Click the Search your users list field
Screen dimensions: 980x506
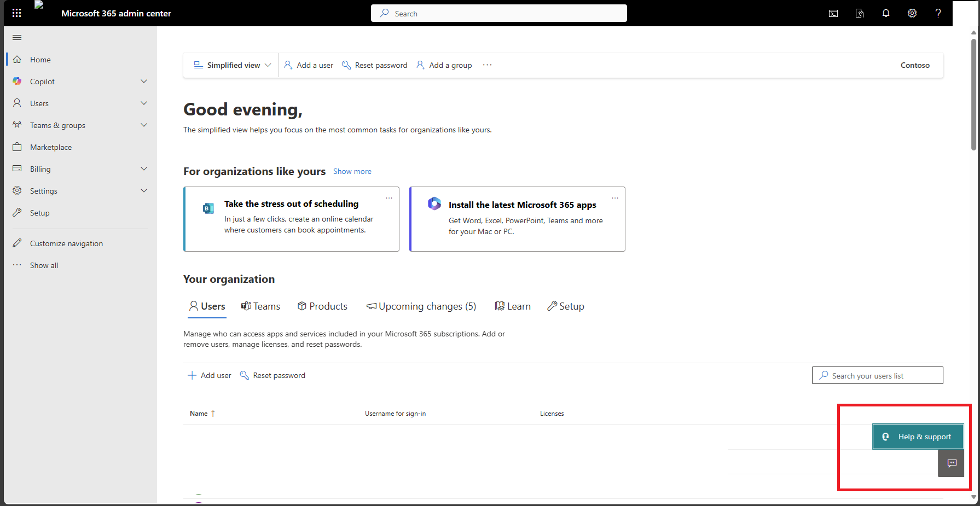878,375
